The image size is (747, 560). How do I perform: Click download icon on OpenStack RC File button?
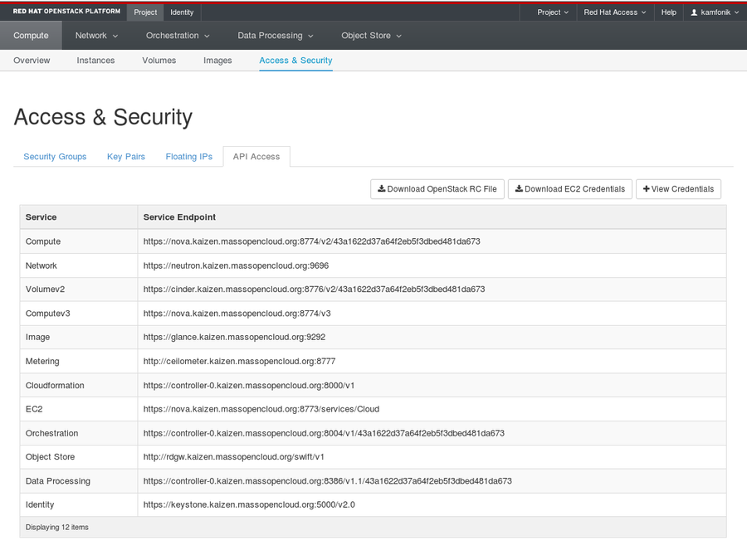pyautogui.click(x=382, y=188)
